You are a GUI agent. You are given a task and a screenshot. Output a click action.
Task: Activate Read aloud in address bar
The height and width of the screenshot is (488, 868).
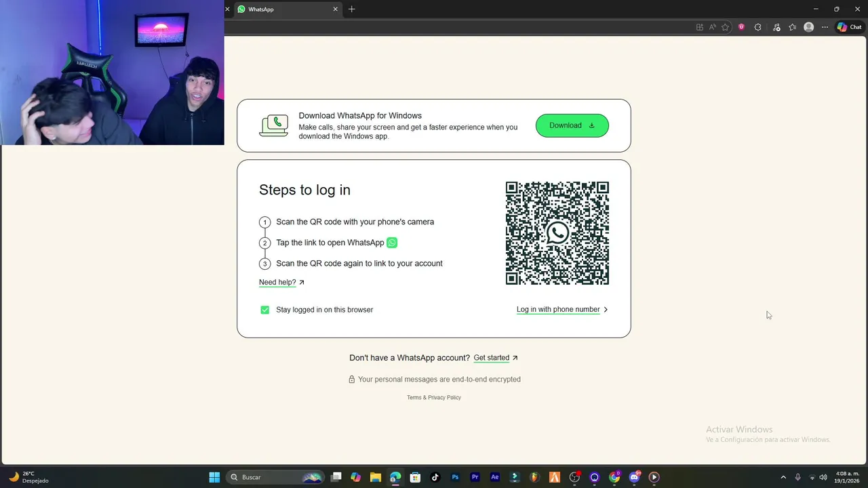pos(713,27)
